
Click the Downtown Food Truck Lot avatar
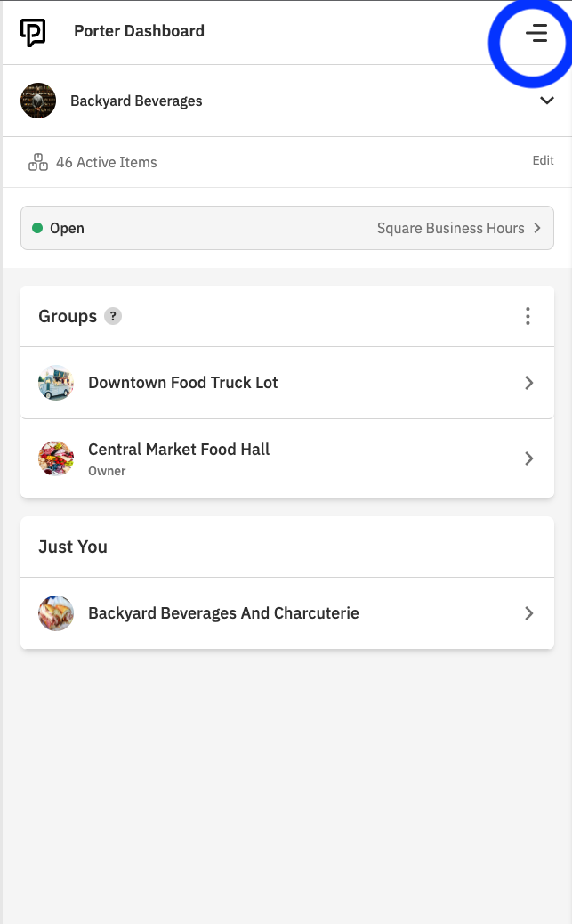(x=56, y=383)
